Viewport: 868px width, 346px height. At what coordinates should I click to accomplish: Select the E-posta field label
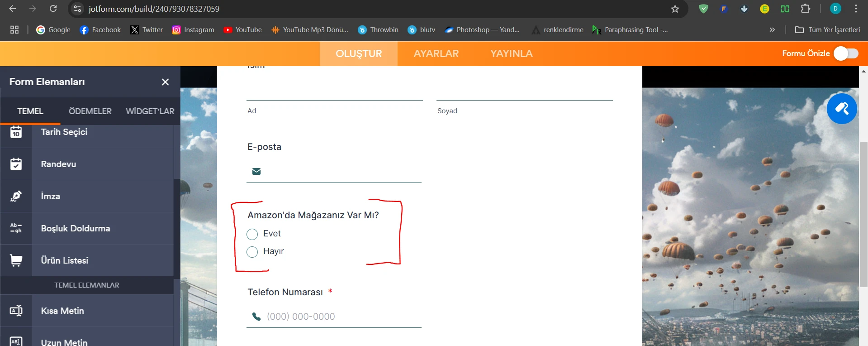pyautogui.click(x=265, y=147)
